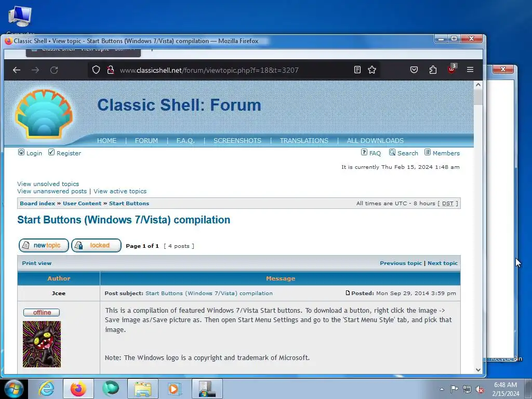Open SCREENSHOTS in navigation bar
This screenshot has height=399, width=532.
tap(237, 140)
